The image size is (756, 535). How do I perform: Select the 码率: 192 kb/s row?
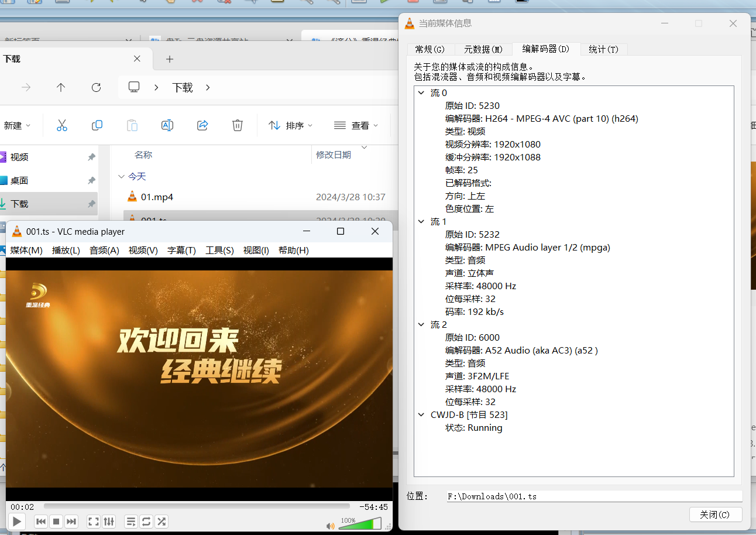(x=474, y=311)
